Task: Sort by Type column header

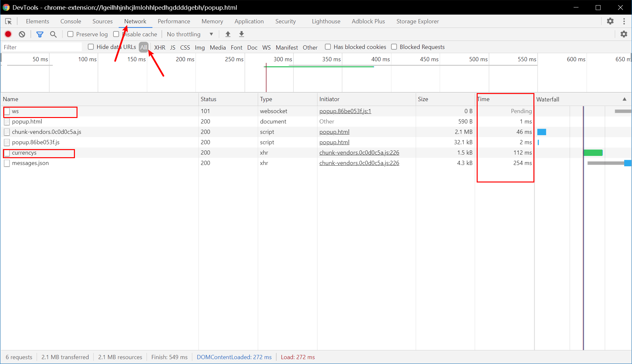Action: [287, 99]
